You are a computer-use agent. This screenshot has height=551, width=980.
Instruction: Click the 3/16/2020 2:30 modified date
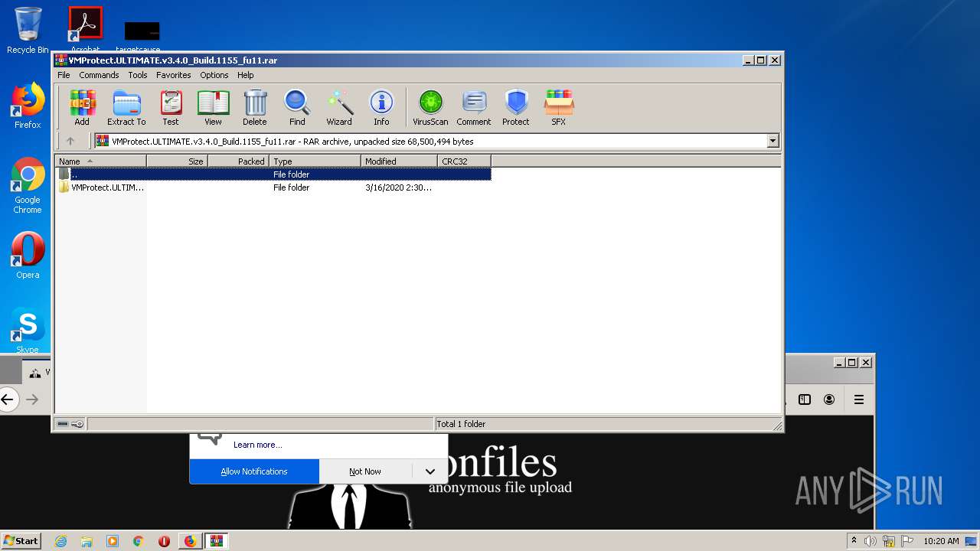click(x=398, y=187)
